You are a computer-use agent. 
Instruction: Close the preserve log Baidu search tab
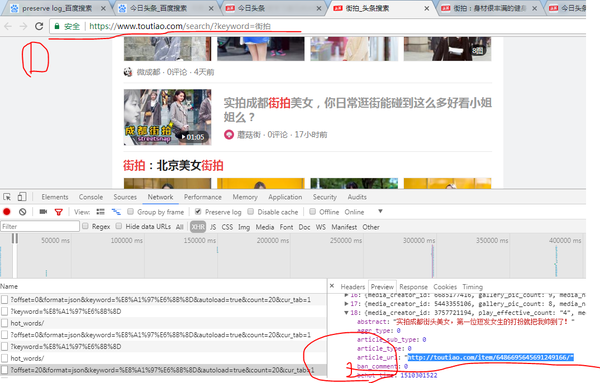pos(103,8)
